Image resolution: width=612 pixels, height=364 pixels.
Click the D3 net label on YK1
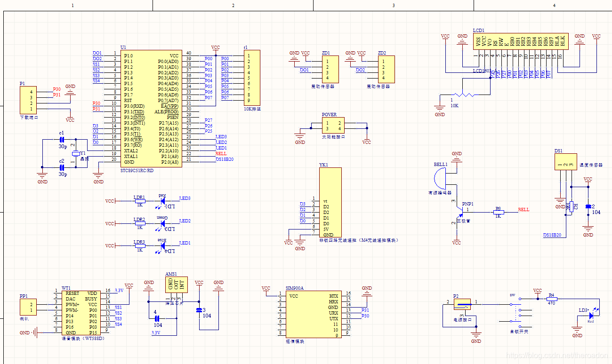tap(303, 204)
